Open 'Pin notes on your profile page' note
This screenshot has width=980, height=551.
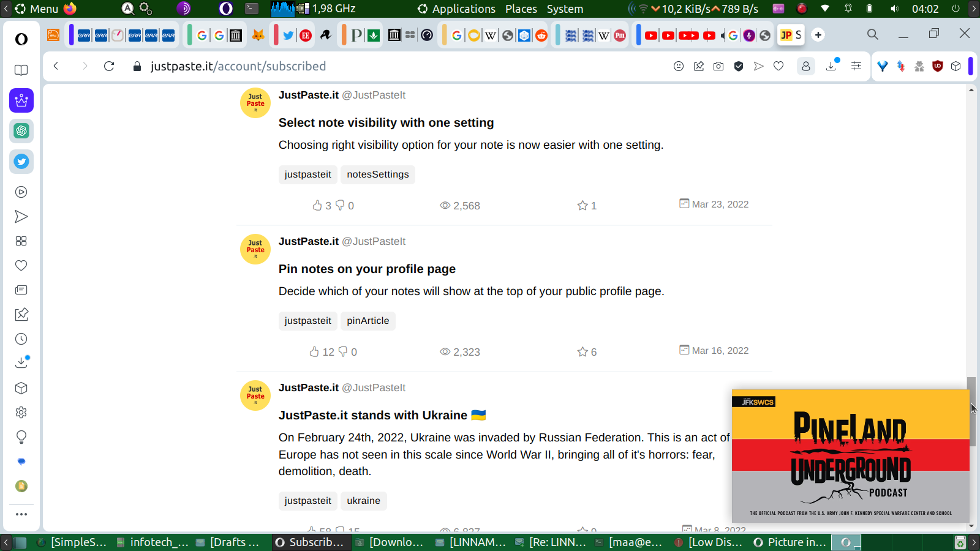pyautogui.click(x=367, y=269)
